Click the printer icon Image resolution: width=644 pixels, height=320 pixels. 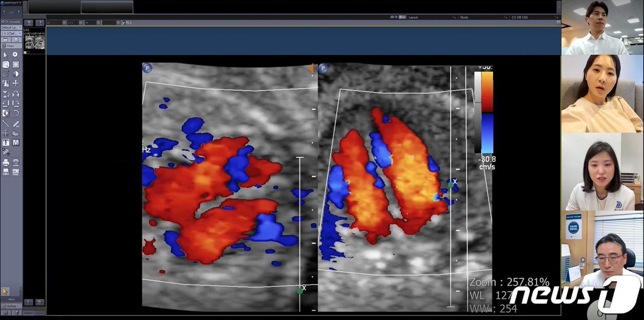click(6, 163)
